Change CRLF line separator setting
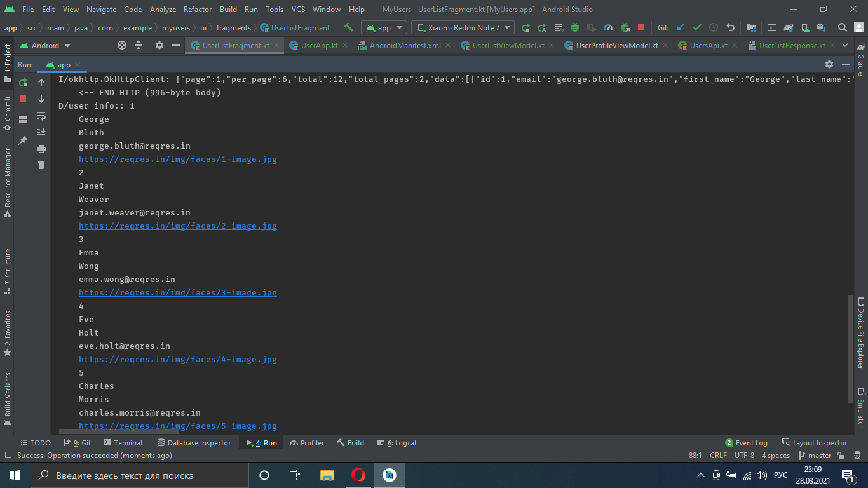The image size is (868, 488). click(718, 456)
